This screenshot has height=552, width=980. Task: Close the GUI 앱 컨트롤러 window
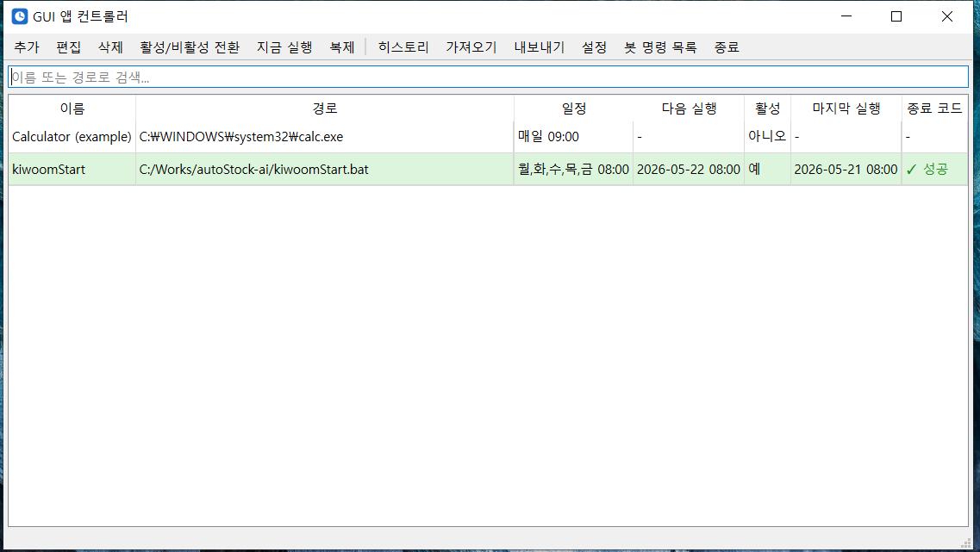point(947,16)
